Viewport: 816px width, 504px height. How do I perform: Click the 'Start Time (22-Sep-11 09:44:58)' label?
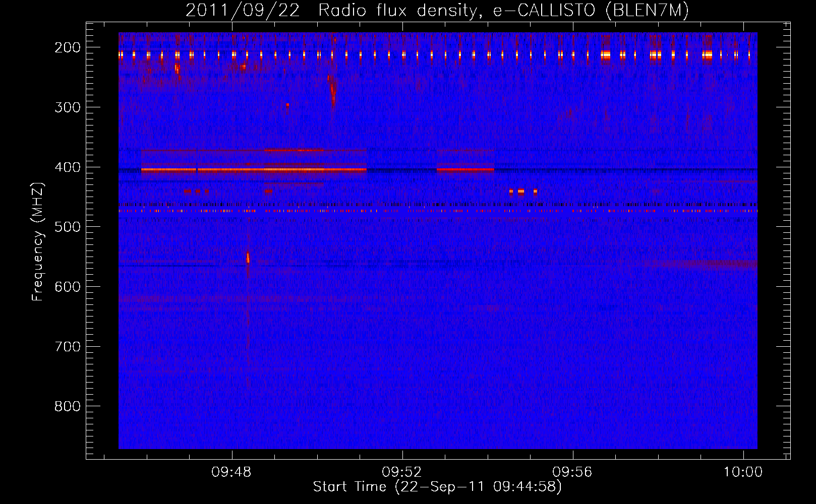point(437,487)
